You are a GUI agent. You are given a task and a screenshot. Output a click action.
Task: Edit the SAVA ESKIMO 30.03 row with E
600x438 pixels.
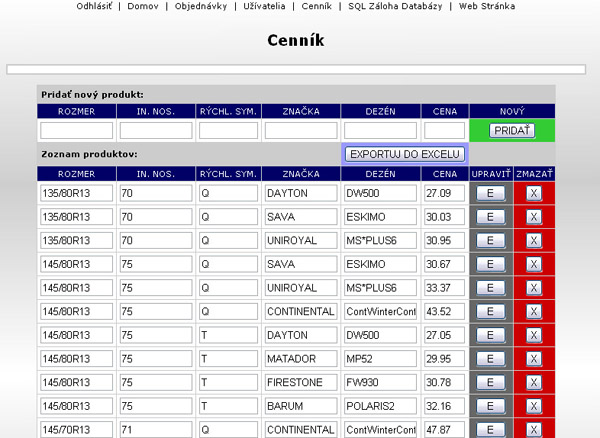point(490,217)
